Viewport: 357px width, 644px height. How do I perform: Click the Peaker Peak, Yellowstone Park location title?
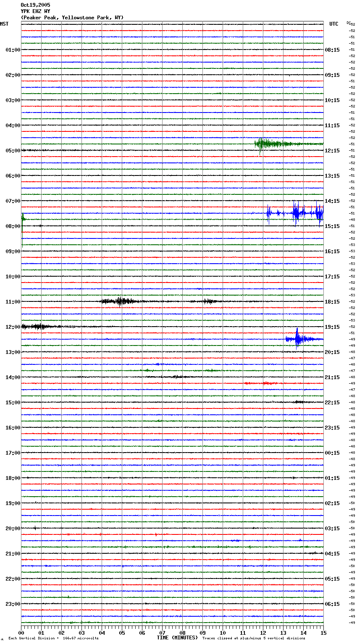click(x=72, y=18)
